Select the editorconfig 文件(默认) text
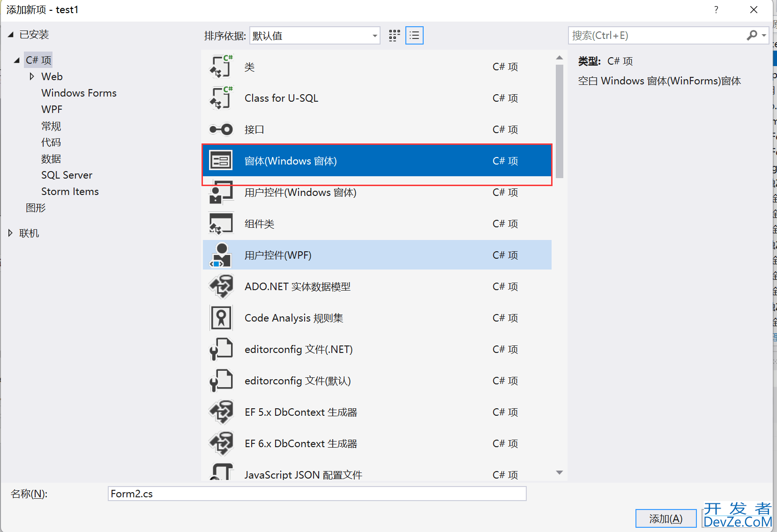Viewport: 777px width, 532px height. (x=298, y=381)
